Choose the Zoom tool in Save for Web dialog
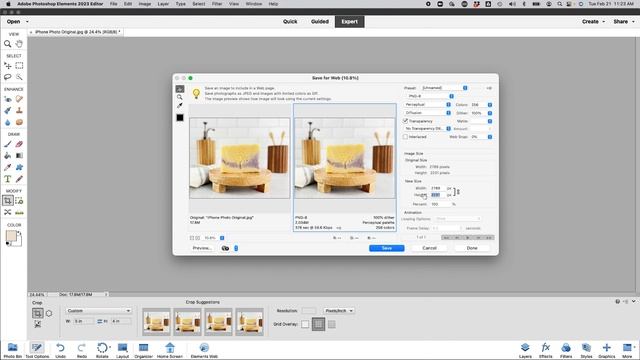Screen dimensions: 640x360 pos(180,97)
